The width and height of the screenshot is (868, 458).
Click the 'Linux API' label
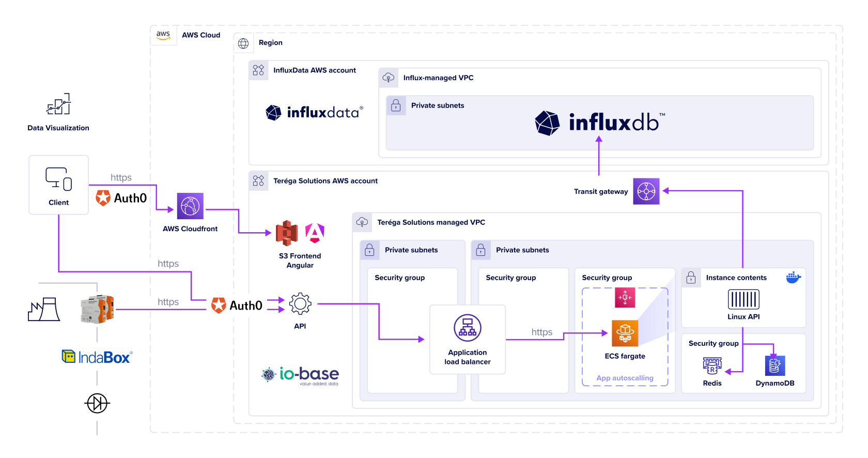point(743,317)
